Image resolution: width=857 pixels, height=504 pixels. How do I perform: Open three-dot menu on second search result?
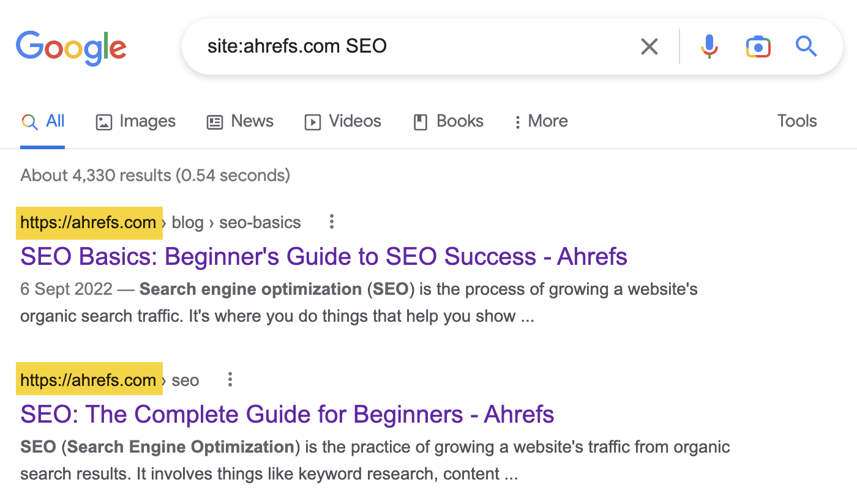[x=230, y=379]
